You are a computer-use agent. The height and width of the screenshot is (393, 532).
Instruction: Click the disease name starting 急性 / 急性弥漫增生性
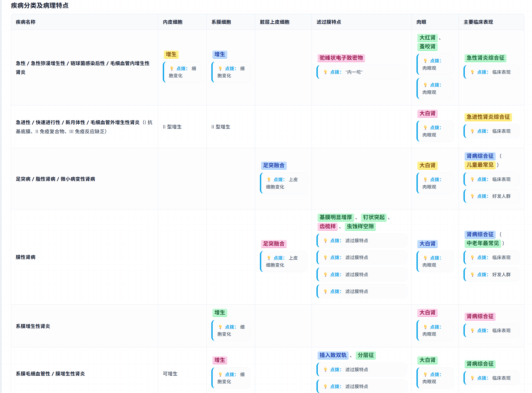click(83, 67)
